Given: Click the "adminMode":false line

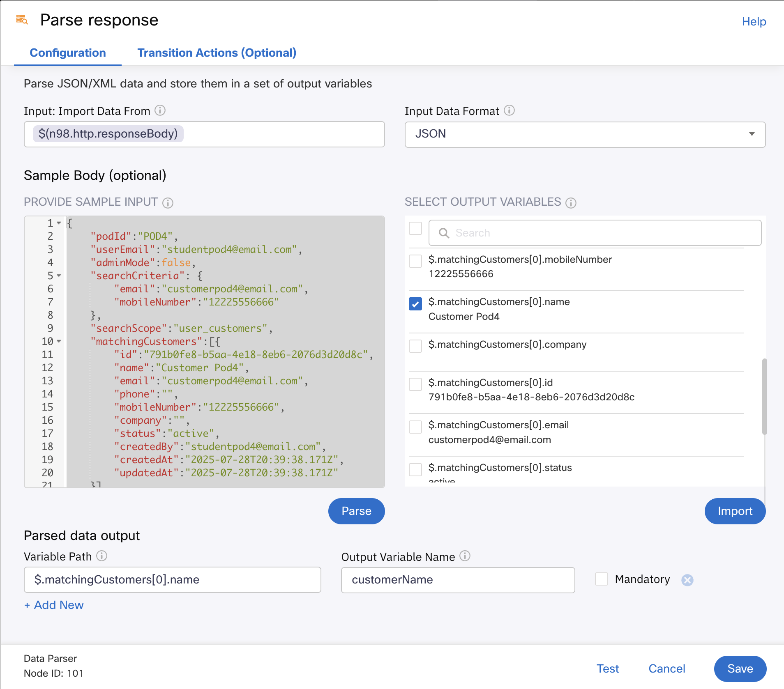Looking at the screenshot, I should click(x=143, y=262).
